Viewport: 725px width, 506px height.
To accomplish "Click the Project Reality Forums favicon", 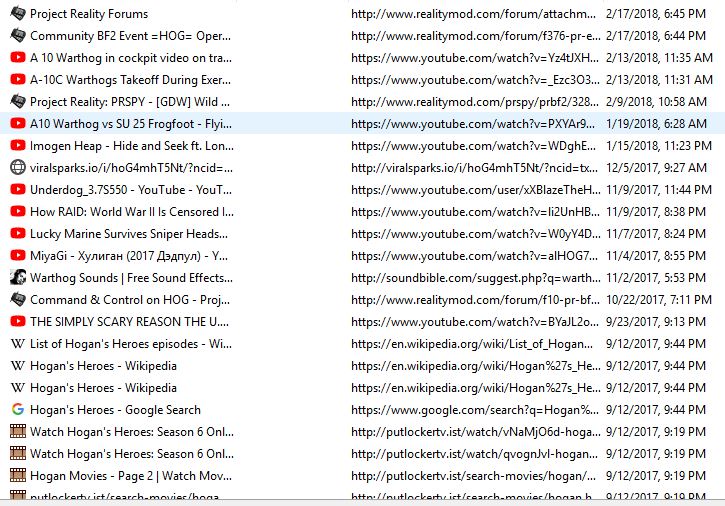I will pyautogui.click(x=17, y=14).
